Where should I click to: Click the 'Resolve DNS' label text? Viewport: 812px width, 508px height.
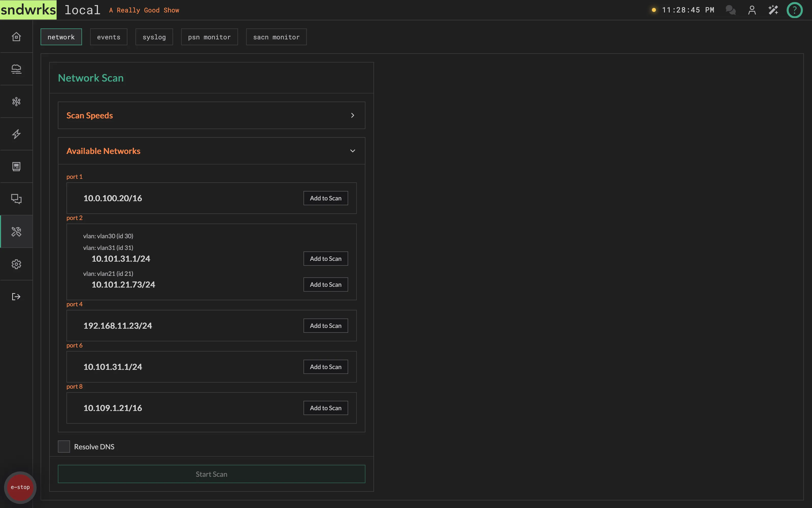(x=94, y=447)
